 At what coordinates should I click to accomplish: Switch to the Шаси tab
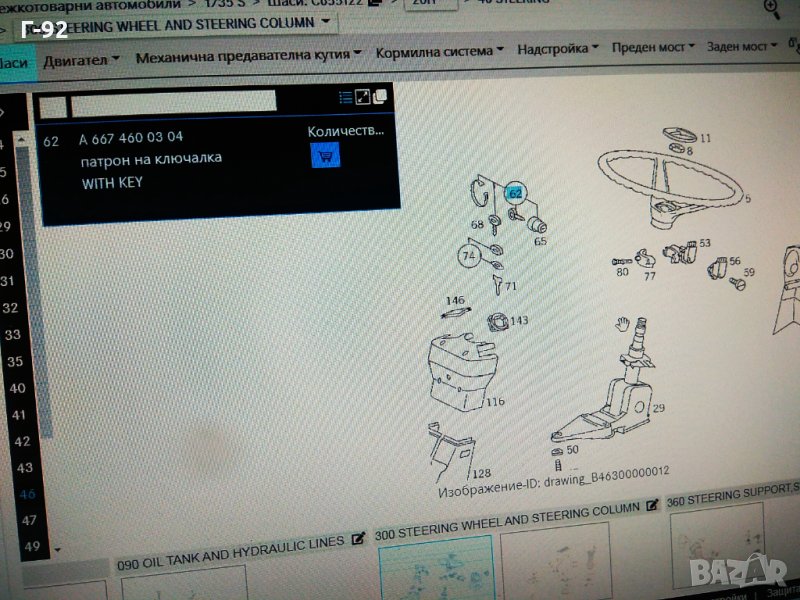coord(14,62)
